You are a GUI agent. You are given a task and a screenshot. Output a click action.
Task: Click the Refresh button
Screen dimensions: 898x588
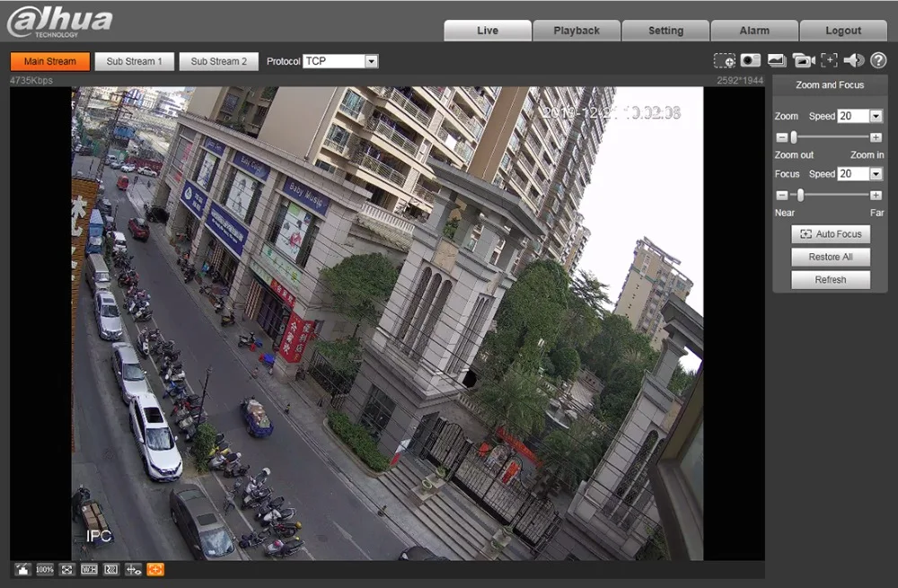point(831,279)
